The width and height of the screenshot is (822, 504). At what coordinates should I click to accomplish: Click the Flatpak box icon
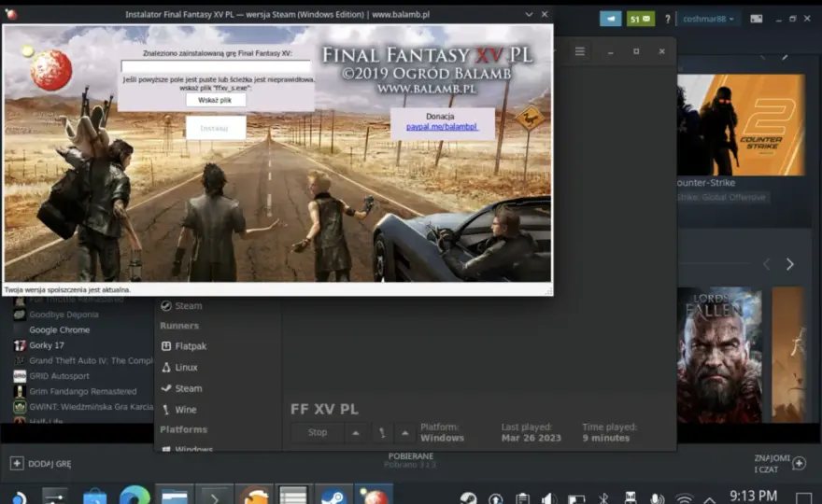pos(166,346)
